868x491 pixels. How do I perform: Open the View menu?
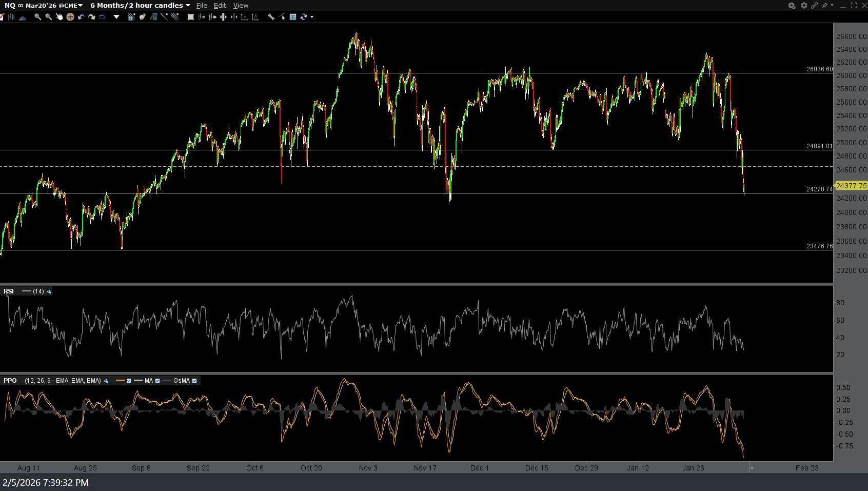241,5
